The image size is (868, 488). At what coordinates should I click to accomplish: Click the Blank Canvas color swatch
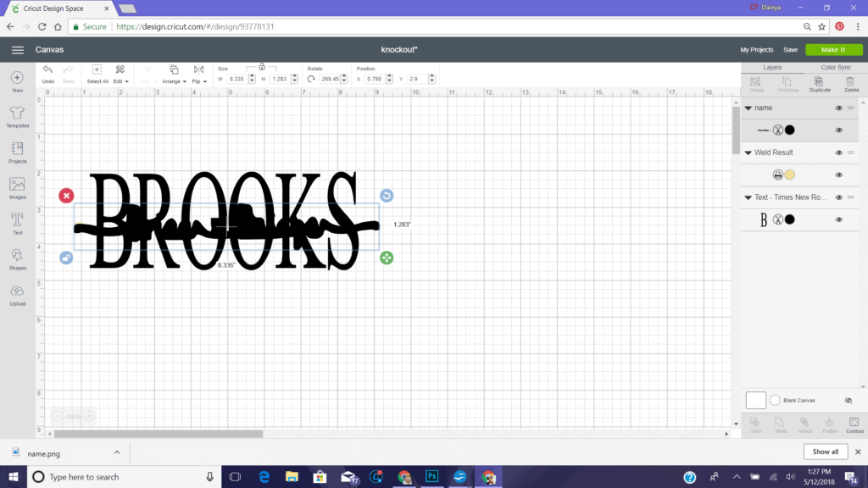755,400
